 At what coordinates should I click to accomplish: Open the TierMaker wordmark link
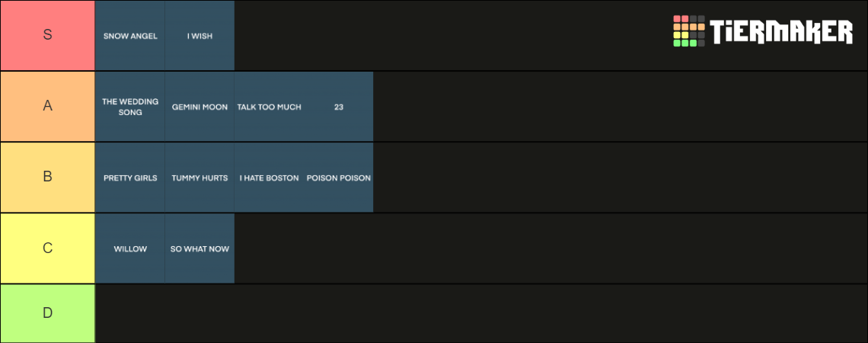click(x=782, y=31)
